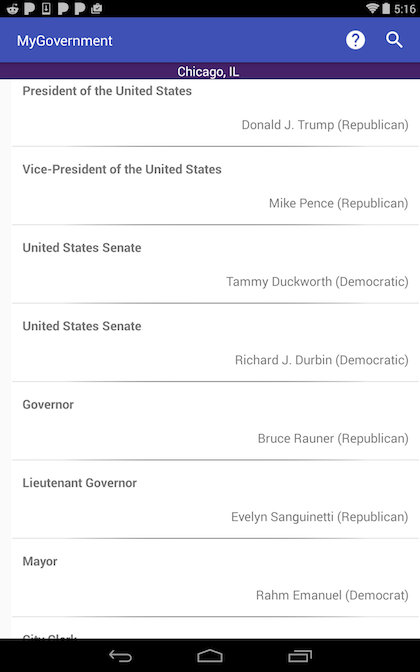Open President of the United States entry
Image resolution: width=420 pixels, height=672 pixels.
pos(215,112)
